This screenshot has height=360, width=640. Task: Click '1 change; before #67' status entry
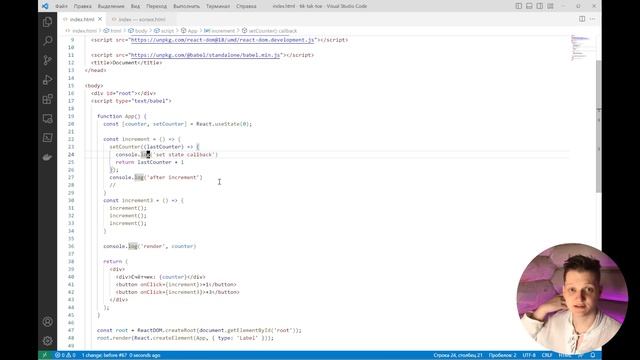click(x=121, y=355)
